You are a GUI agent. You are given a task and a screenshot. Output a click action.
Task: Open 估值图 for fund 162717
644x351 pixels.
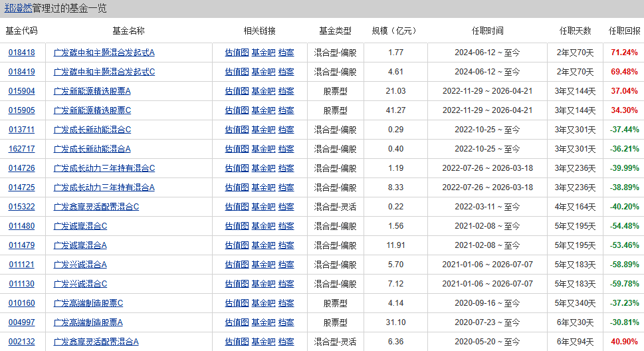pyautogui.click(x=237, y=149)
